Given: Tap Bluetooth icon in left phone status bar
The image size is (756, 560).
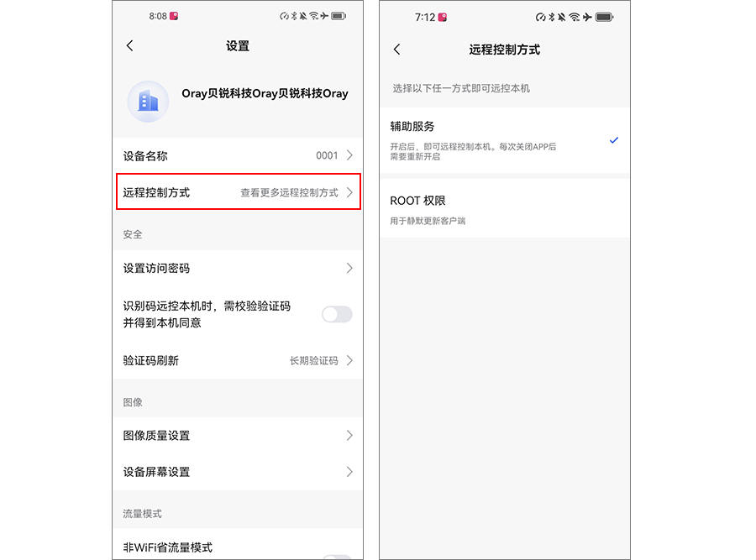Looking at the screenshot, I should pos(294,16).
